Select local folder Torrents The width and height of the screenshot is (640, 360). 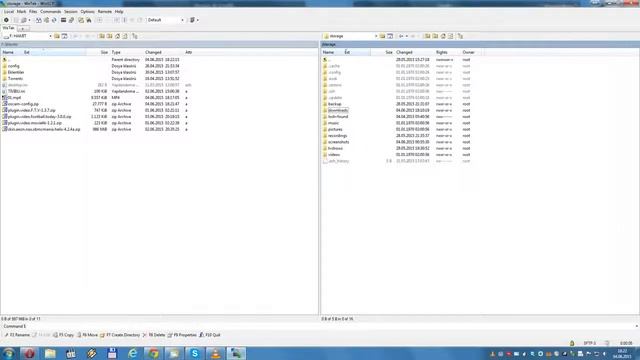(16, 79)
